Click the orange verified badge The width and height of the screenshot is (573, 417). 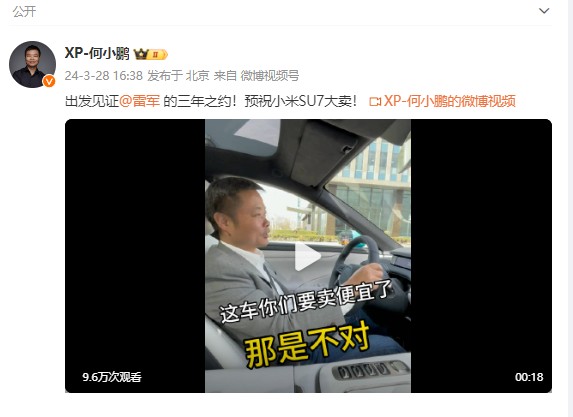(49, 81)
